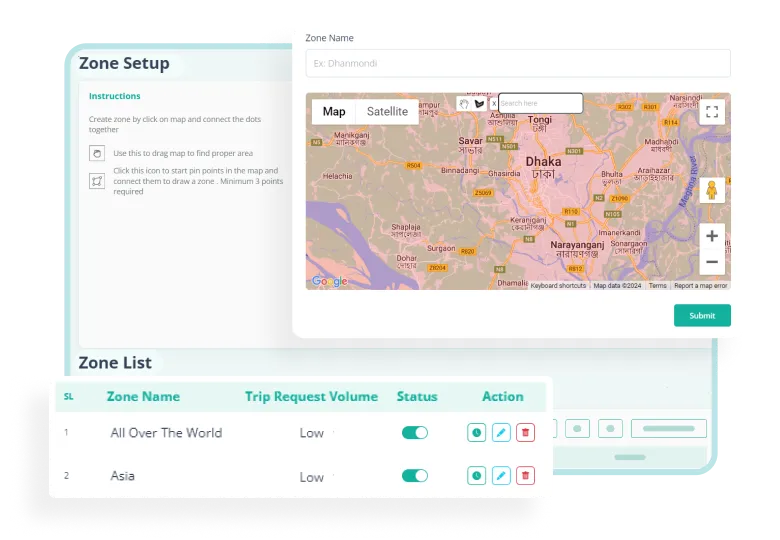The height and width of the screenshot is (540, 780).
Task: Open clock log for All Over The World
Action: (x=476, y=433)
